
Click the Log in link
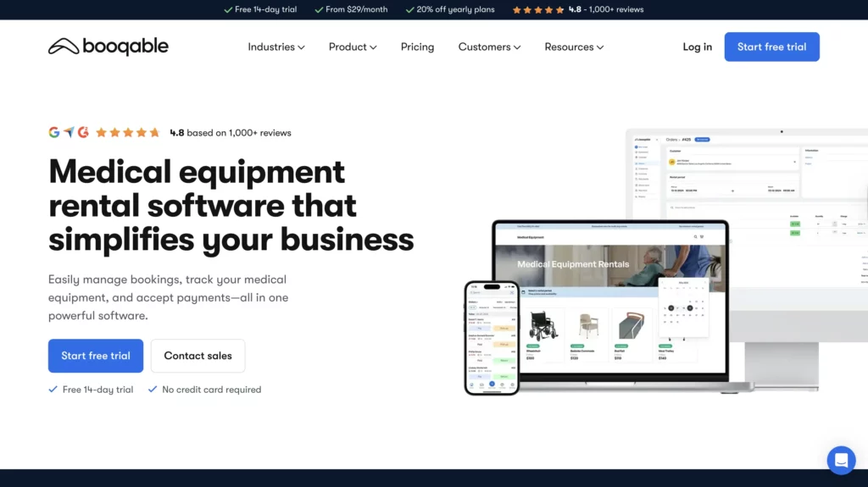(697, 47)
